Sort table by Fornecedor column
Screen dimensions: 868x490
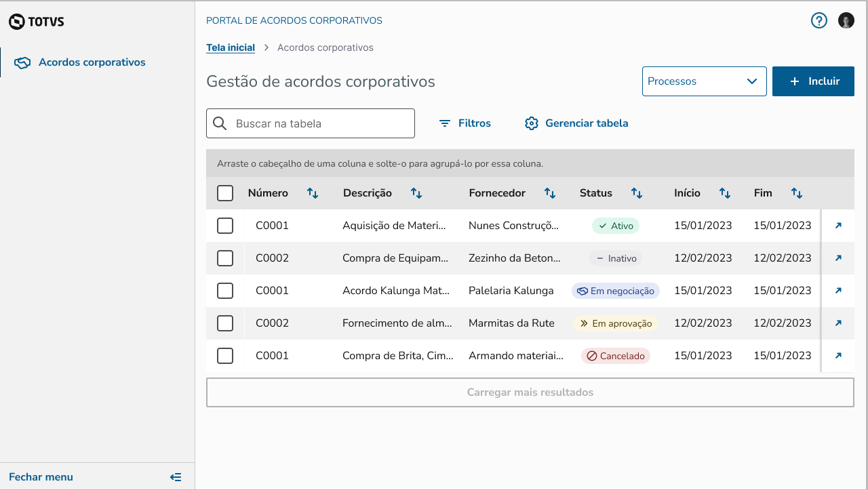550,193
